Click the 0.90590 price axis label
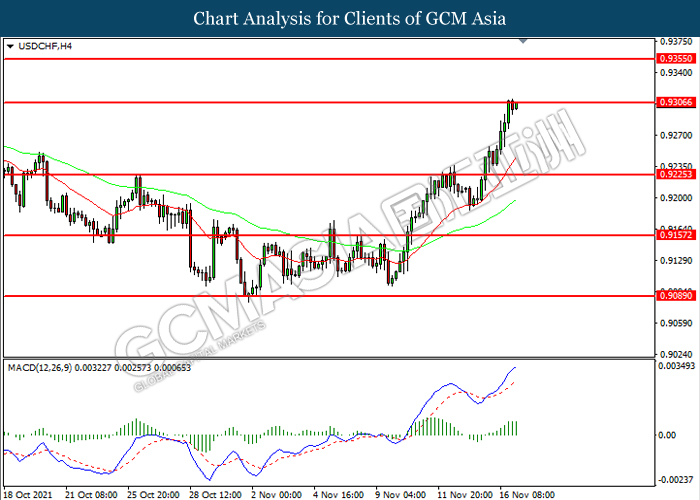Viewport: 700px width, 500px height. 676,323
